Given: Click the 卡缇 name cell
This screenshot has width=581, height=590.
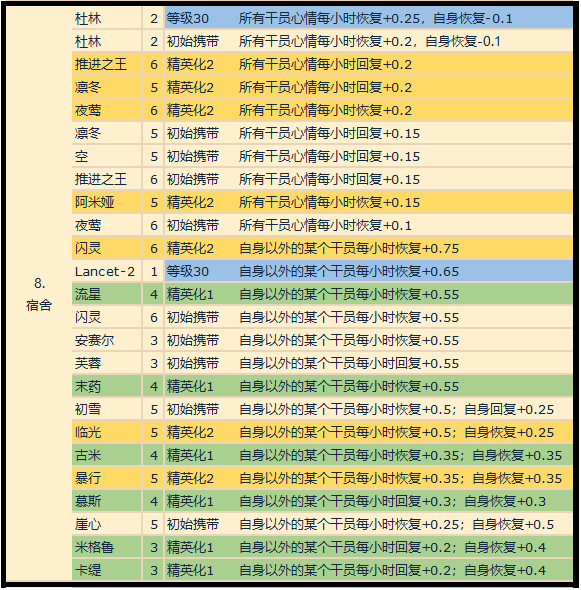Looking at the screenshot, I should click(x=107, y=570).
